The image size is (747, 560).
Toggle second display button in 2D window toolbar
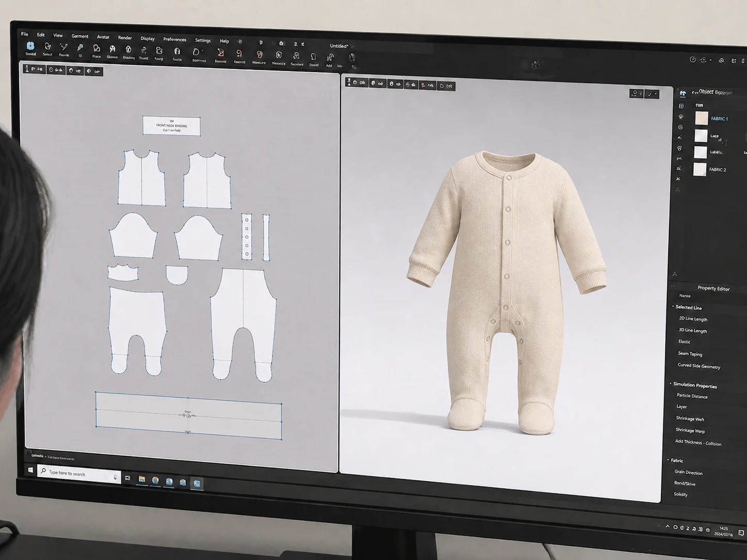pyautogui.click(x=56, y=70)
